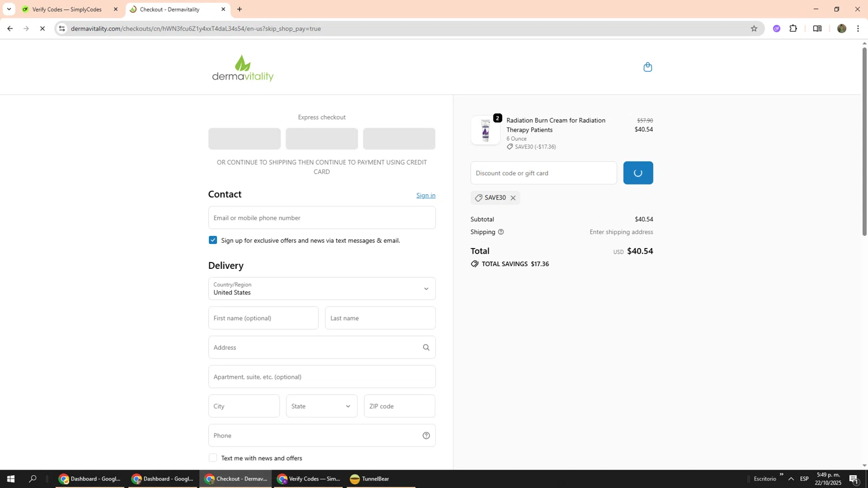Viewport: 868px width, 488px height.
Task: Select the Checkout Dermavitality tab
Action: coord(178,9)
